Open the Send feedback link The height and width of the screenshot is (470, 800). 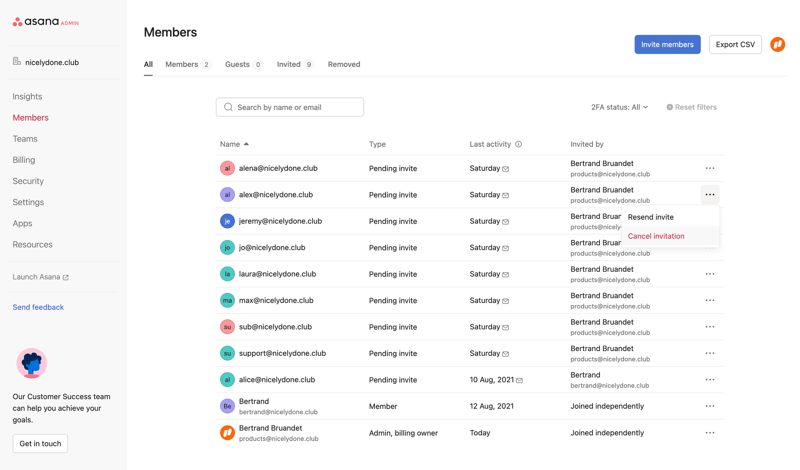click(38, 307)
